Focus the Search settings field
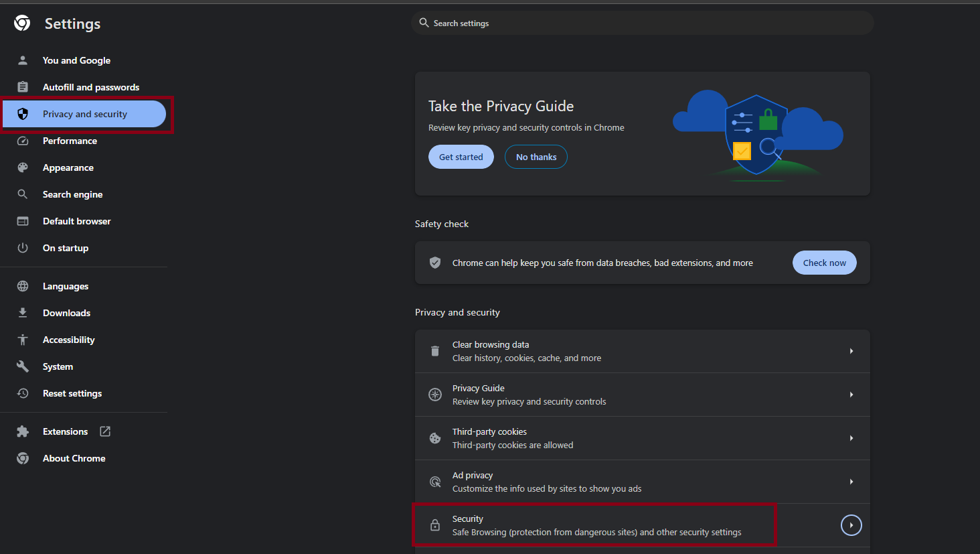 coord(643,23)
